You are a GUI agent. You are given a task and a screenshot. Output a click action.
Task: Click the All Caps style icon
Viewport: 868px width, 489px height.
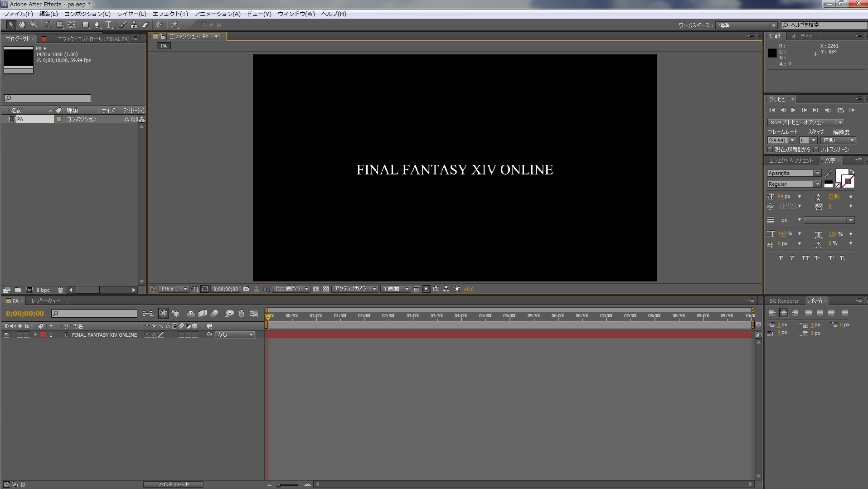click(805, 258)
